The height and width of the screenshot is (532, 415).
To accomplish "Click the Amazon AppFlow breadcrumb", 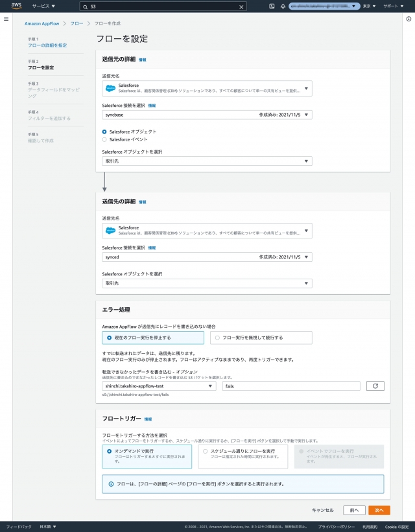I will click(41, 23).
